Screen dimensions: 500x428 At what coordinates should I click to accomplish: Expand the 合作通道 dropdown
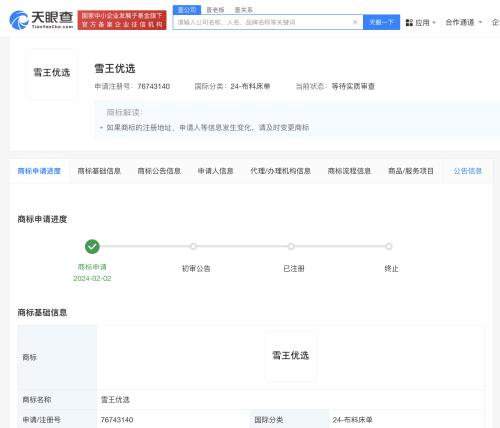click(x=464, y=22)
